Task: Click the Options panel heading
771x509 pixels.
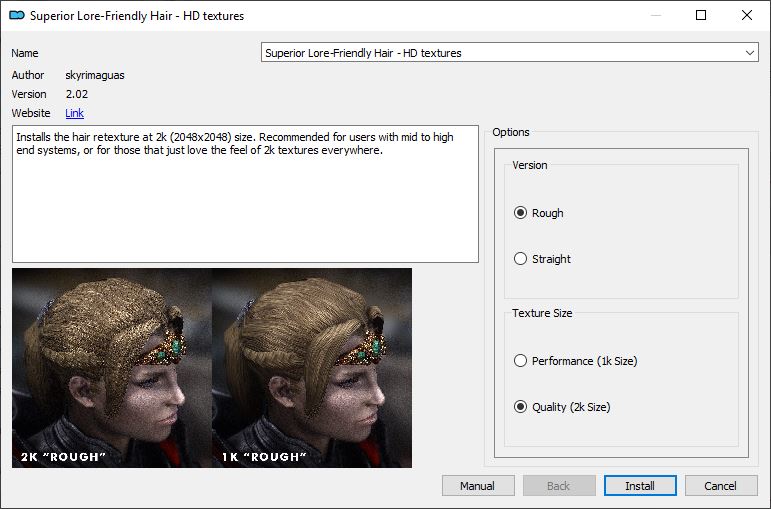Action: click(511, 132)
